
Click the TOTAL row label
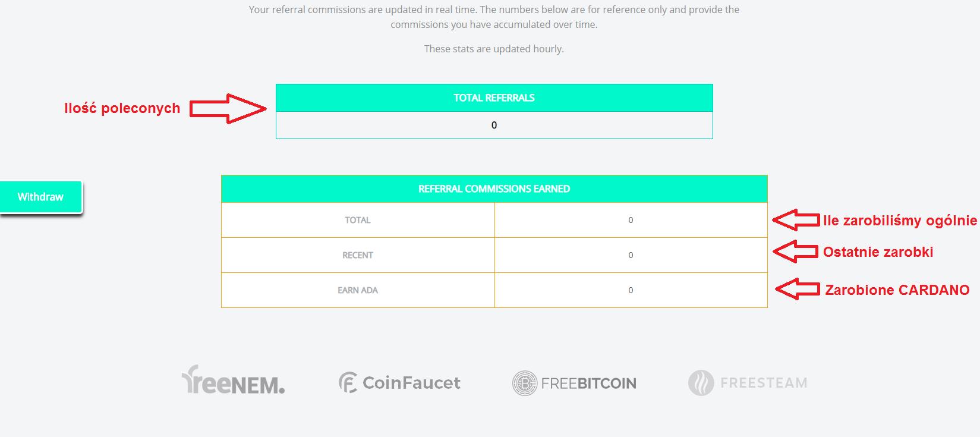click(x=358, y=220)
